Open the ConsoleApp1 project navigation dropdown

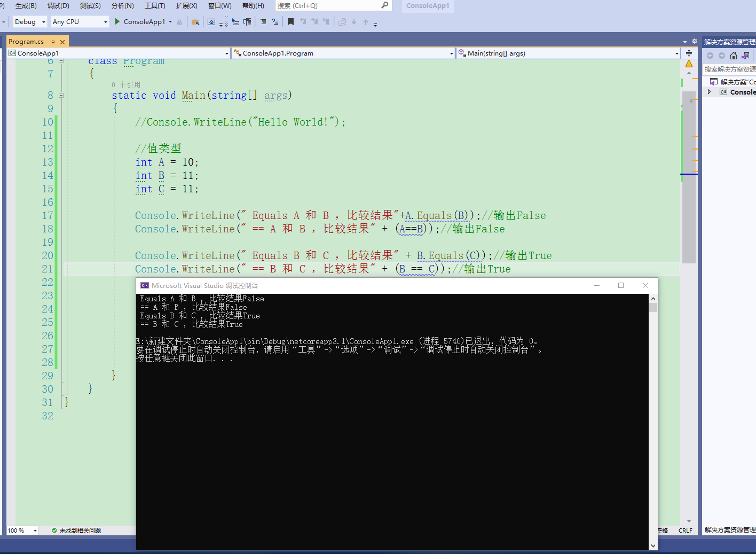tap(119, 53)
